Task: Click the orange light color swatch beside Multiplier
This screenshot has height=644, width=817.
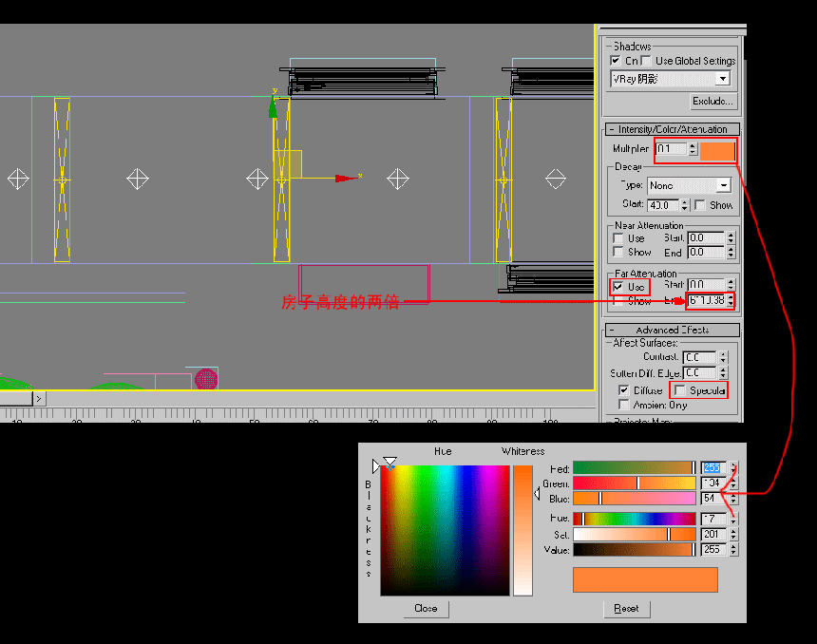Action: coord(717,151)
